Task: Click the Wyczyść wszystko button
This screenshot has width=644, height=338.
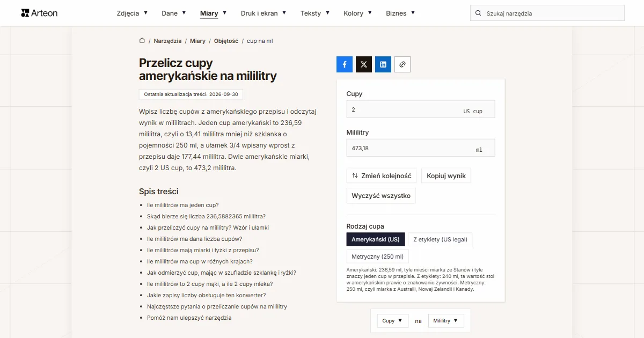Action: pos(381,196)
